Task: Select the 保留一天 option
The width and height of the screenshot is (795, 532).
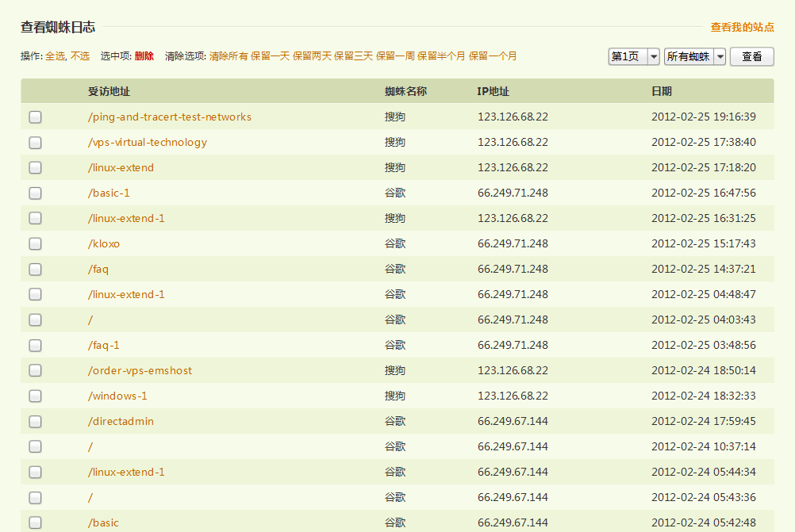Action: tap(270, 56)
